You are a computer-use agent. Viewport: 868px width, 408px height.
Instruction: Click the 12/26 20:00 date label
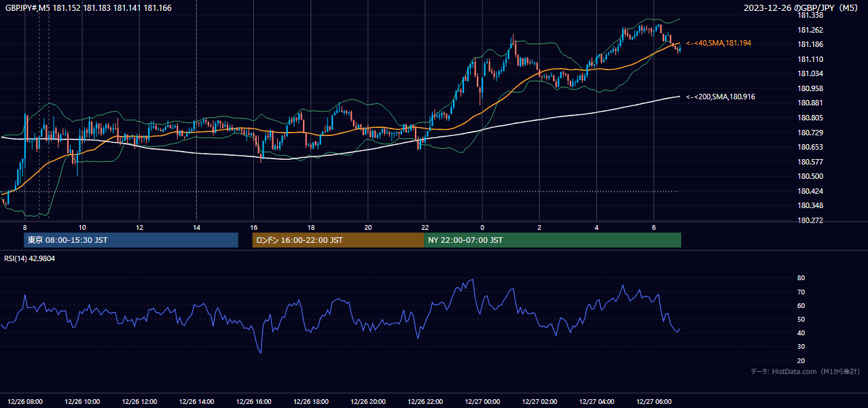pos(368,402)
